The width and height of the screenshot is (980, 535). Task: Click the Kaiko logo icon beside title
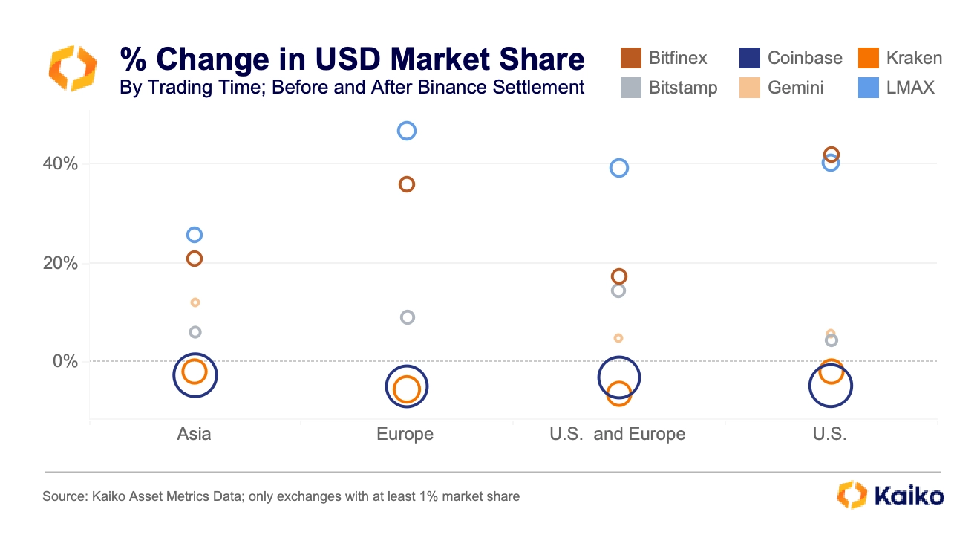72,68
